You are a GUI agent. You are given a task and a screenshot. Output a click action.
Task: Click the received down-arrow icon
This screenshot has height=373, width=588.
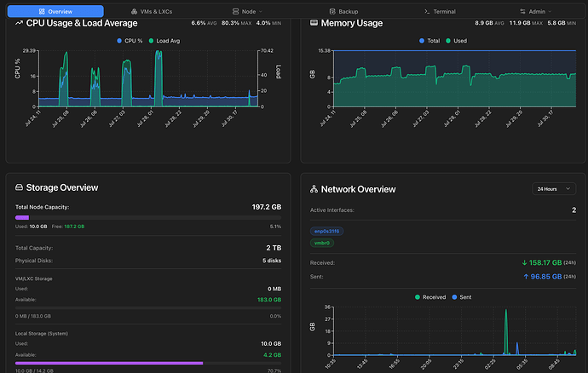[x=524, y=263]
